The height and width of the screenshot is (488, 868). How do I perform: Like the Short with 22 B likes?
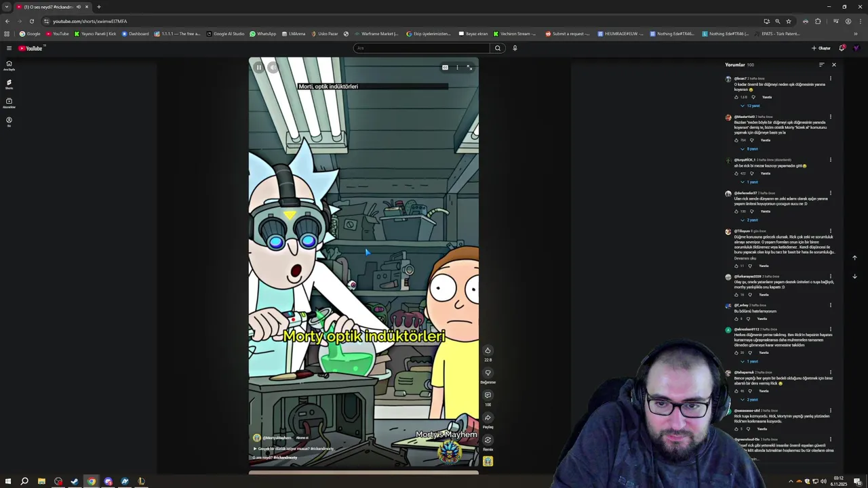(488, 350)
